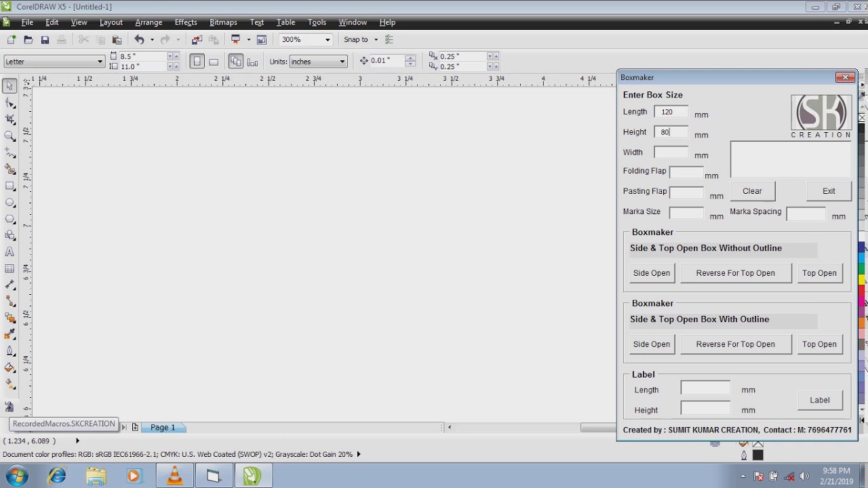Image resolution: width=868 pixels, height=488 pixels.
Task: Click Reverse For Top Open With Outline
Action: point(735,344)
